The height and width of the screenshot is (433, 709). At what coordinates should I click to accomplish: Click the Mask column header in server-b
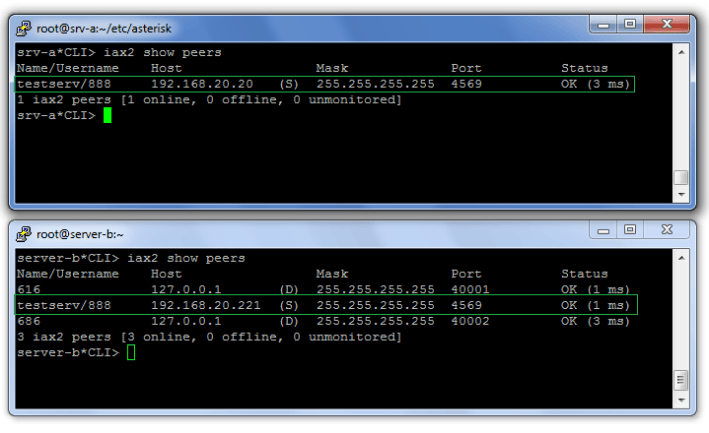[x=332, y=274]
